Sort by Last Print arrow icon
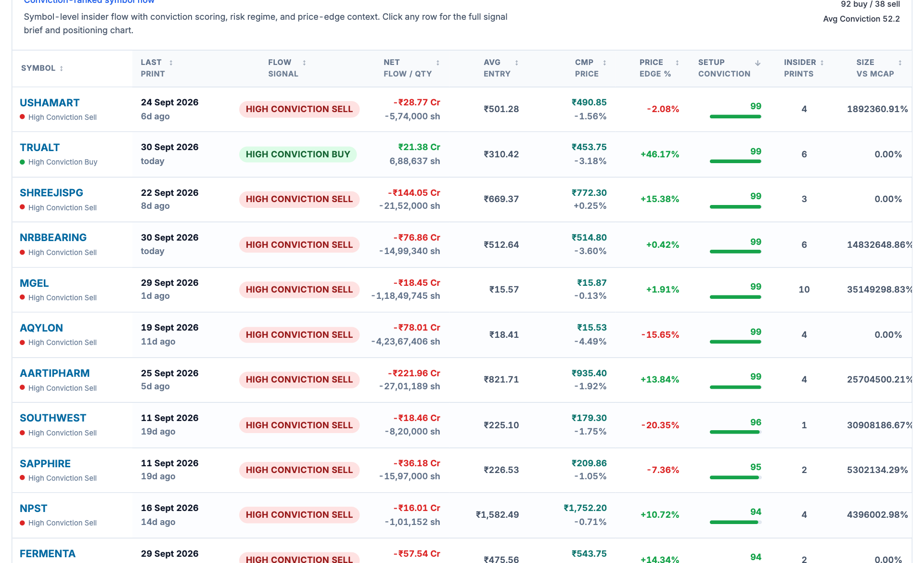 (171, 63)
